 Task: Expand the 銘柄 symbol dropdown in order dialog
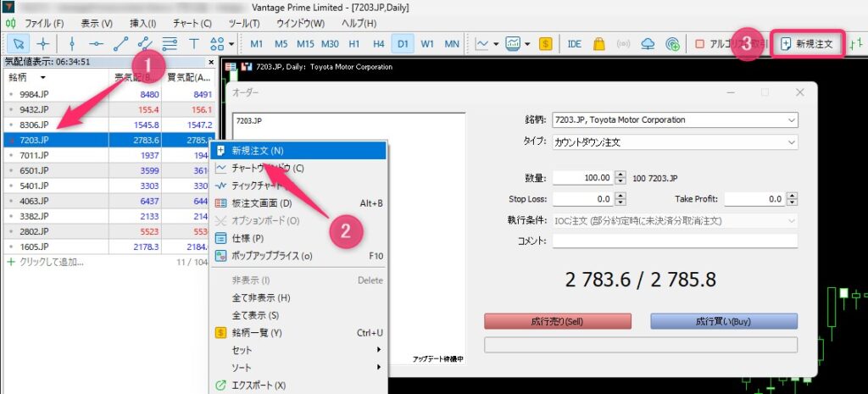click(x=791, y=120)
